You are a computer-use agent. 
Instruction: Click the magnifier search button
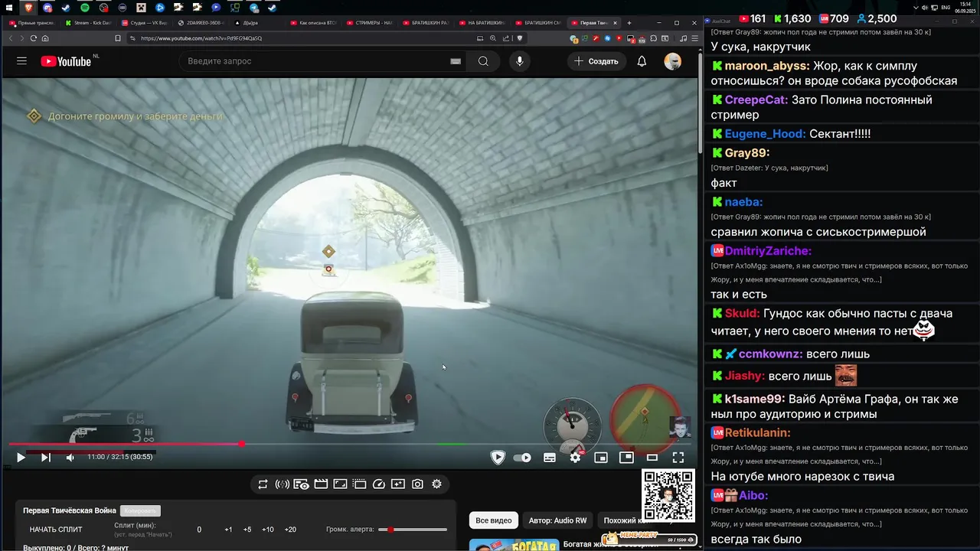(483, 61)
